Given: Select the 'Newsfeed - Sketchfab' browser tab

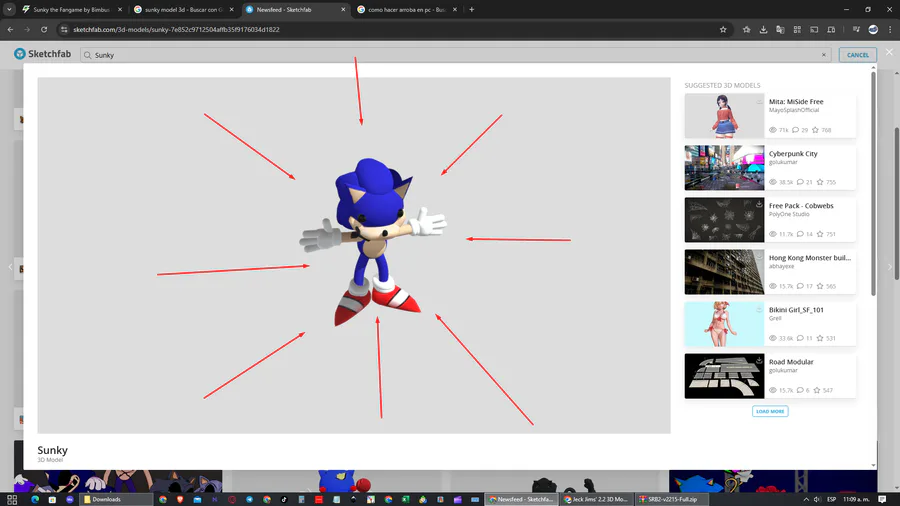Looking at the screenshot, I should [x=295, y=10].
